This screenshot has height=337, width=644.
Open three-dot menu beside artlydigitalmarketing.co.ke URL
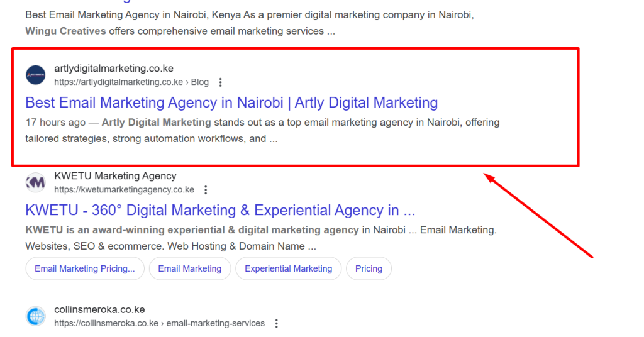[x=220, y=82]
